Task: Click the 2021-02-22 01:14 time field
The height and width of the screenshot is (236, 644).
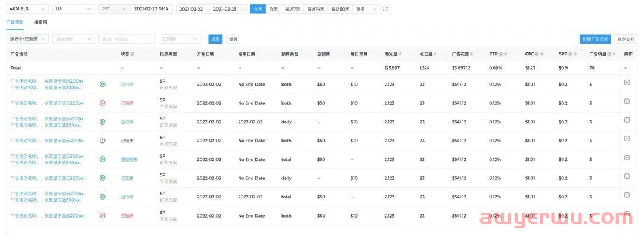Action: click(x=151, y=9)
